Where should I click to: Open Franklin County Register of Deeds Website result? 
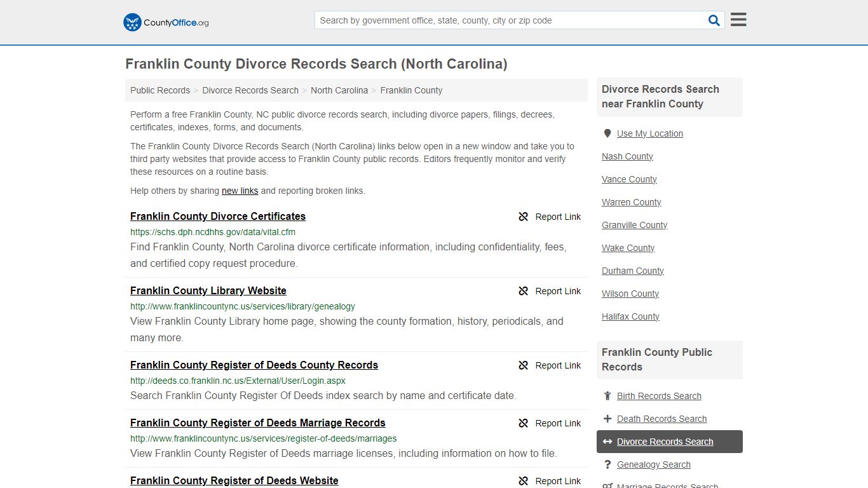tap(234, 480)
